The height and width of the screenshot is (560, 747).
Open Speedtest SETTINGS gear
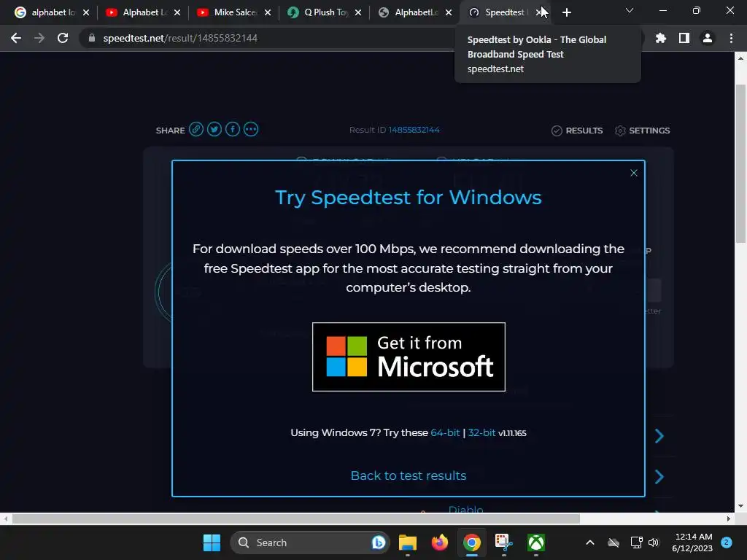click(x=642, y=131)
